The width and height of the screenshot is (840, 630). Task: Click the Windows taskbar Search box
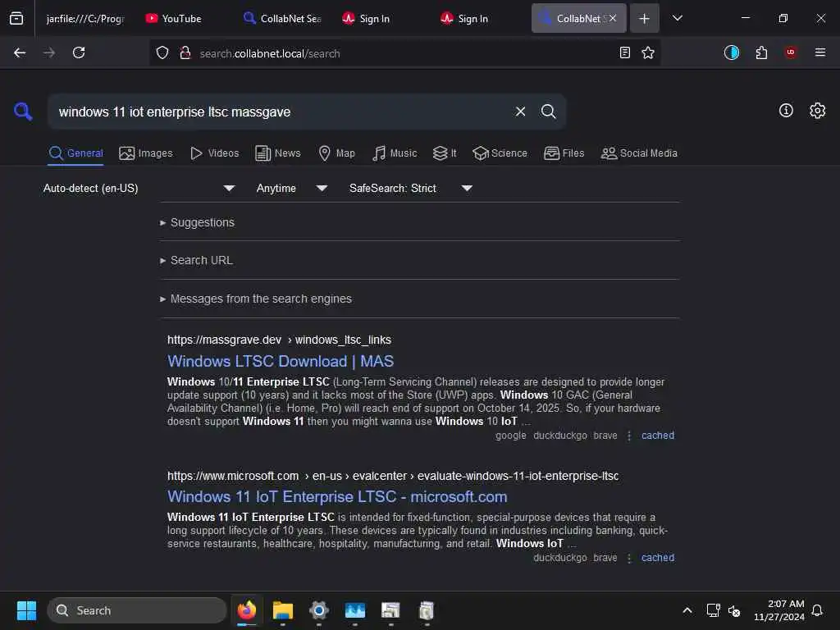coord(137,610)
